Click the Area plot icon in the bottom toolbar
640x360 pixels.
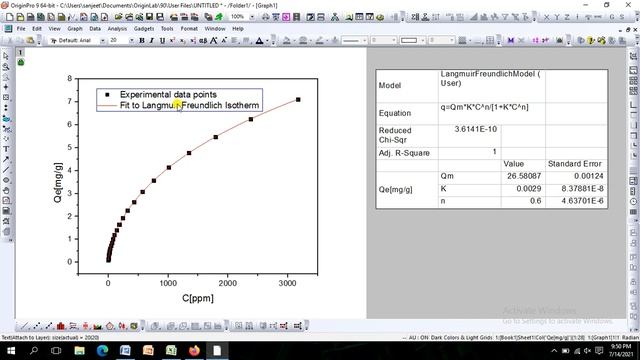click(98, 326)
